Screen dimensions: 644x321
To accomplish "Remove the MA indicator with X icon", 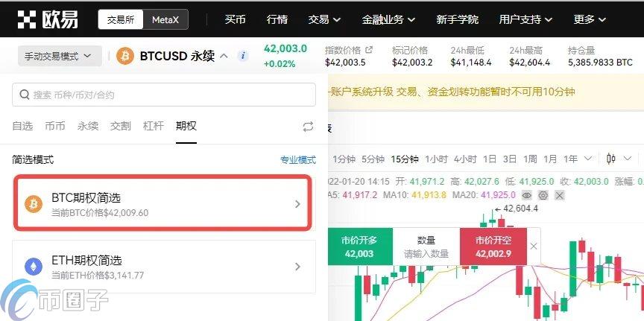I will (559, 195).
